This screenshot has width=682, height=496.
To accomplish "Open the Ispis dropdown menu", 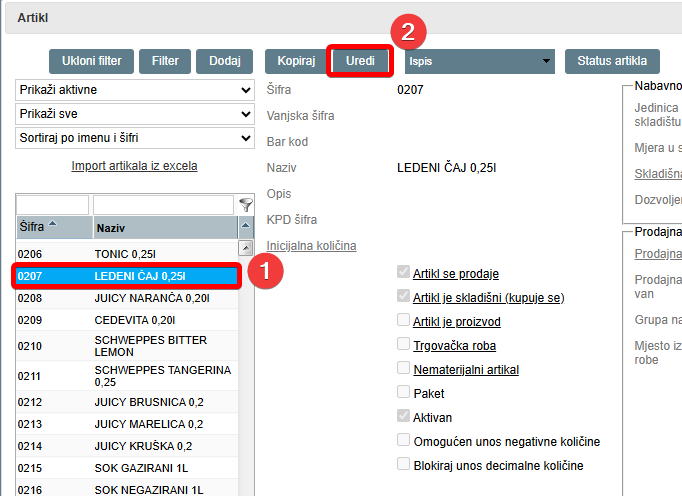I will pos(479,61).
